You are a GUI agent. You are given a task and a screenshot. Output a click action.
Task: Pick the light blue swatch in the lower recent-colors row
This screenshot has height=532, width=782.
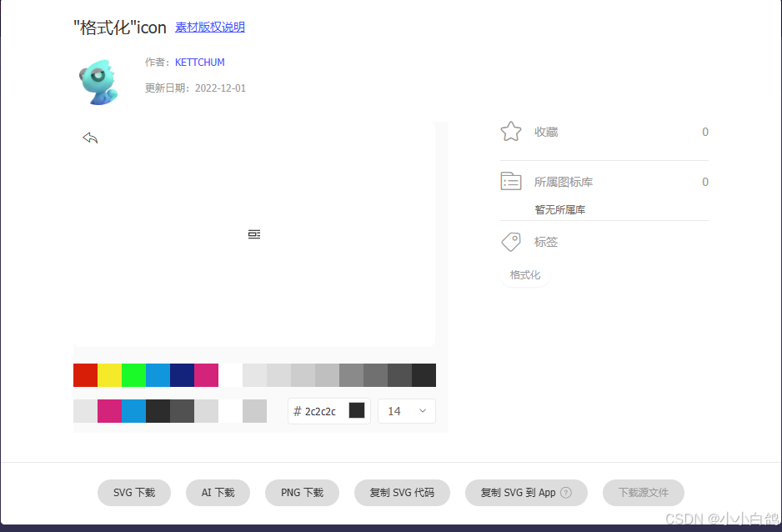tap(133, 411)
